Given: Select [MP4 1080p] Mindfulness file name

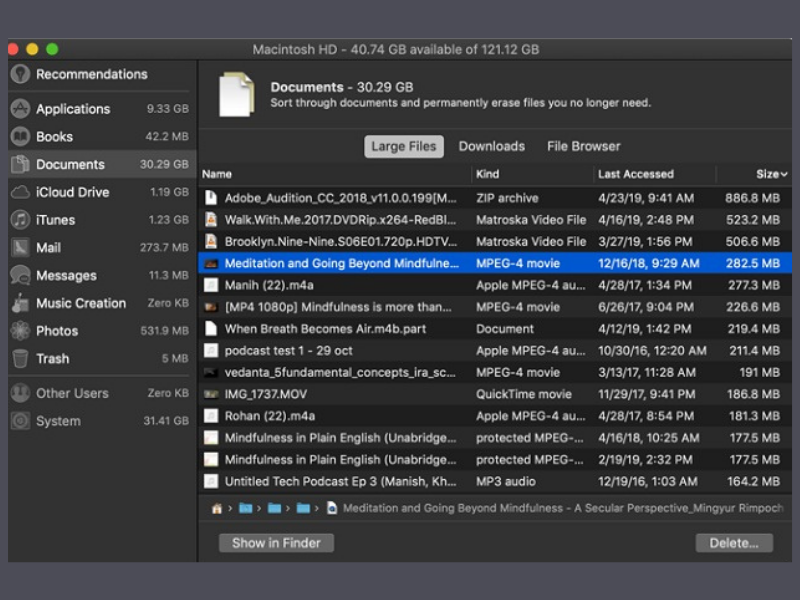Looking at the screenshot, I should (338, 307).
